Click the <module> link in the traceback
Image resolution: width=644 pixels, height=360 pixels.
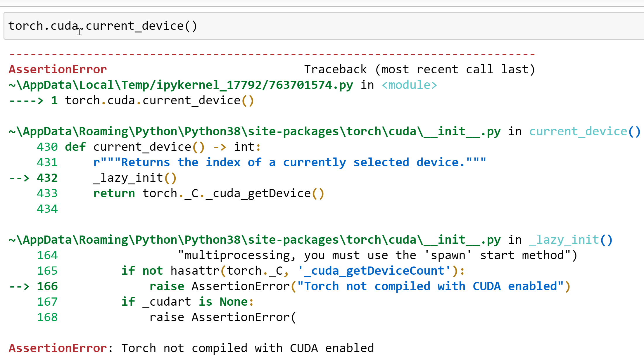409,85
